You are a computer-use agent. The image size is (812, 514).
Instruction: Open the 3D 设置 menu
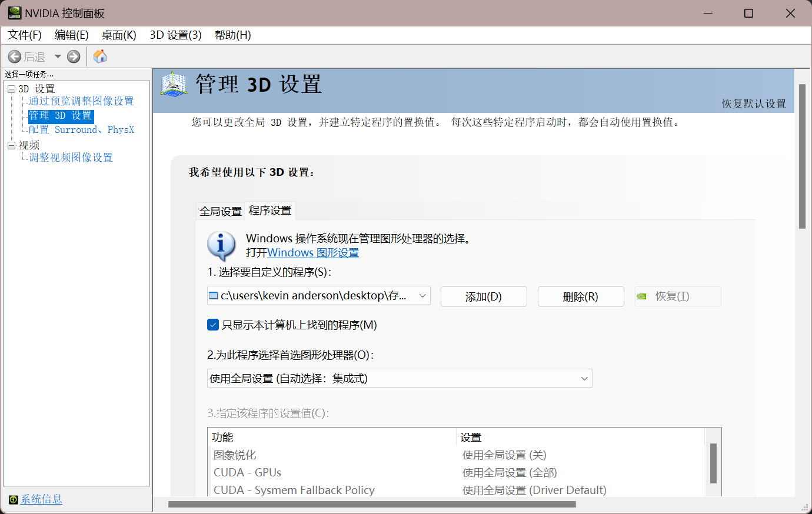(x=175, y=35)
